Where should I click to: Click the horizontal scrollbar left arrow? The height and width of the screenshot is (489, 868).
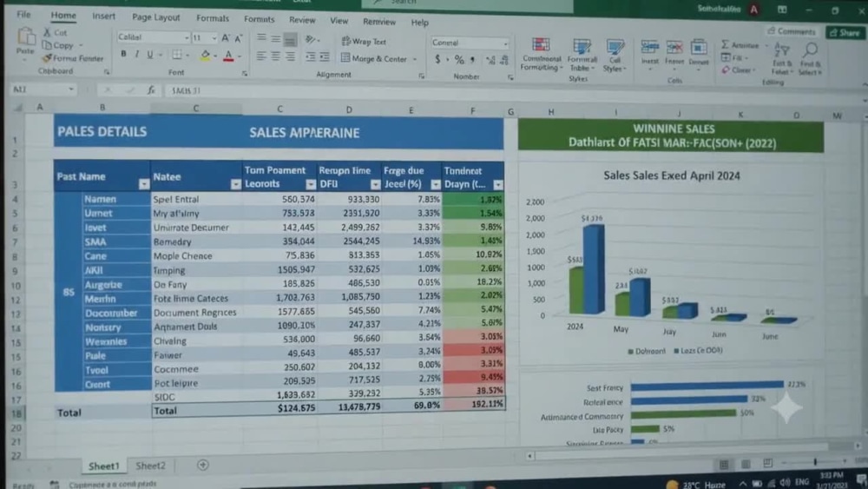point(529,456)
